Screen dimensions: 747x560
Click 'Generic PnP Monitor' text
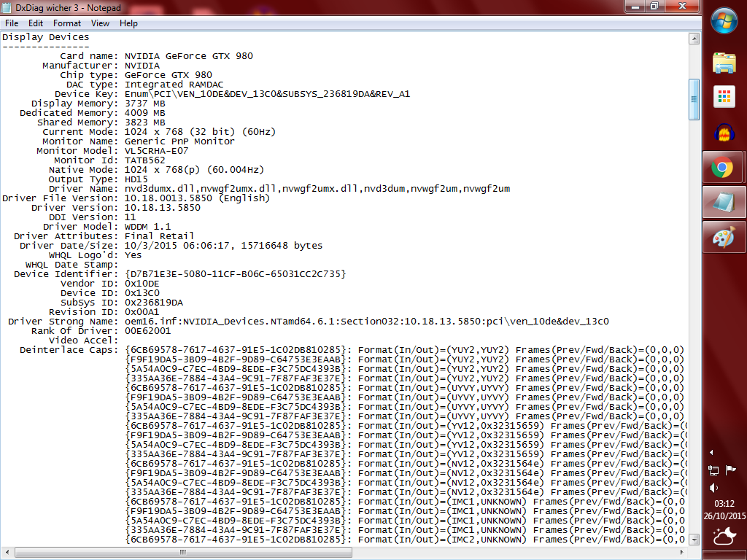pyautogui.click(x=179, y=141)
